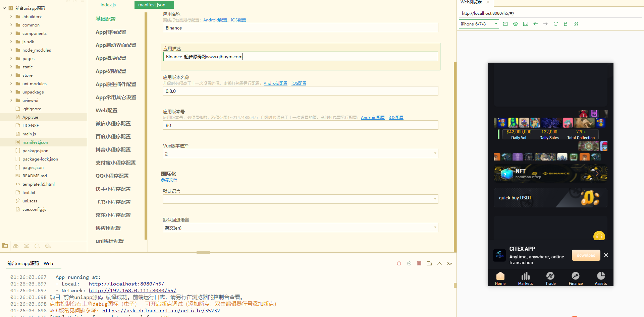Select the App模块配置 section
The height and width of the screenshot is (317, 644).
tap(111, 58)
